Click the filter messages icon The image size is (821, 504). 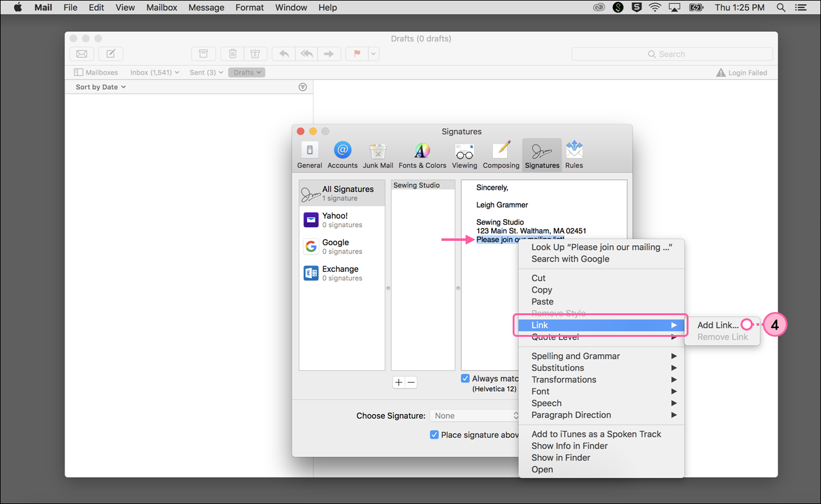tap(302, 87)
